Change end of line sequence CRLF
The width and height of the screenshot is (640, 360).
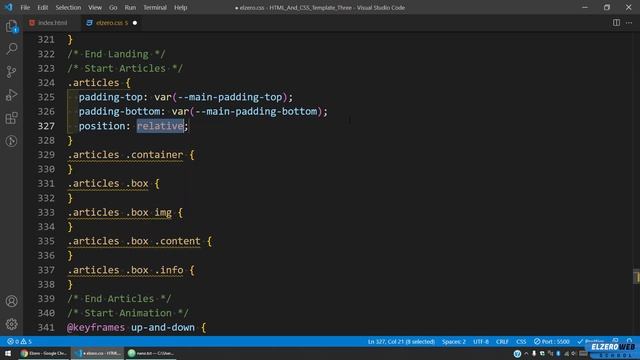[x=502, y=342]
